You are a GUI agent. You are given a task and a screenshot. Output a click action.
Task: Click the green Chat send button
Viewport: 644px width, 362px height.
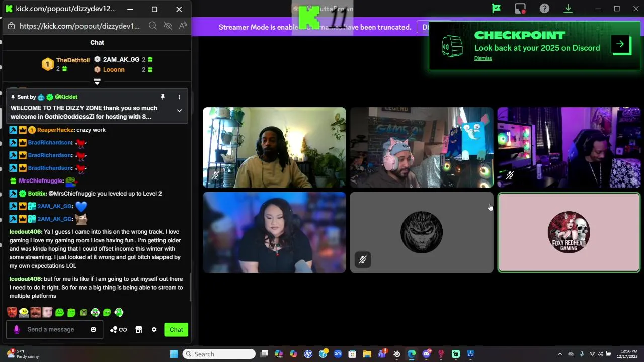point(176,330)
